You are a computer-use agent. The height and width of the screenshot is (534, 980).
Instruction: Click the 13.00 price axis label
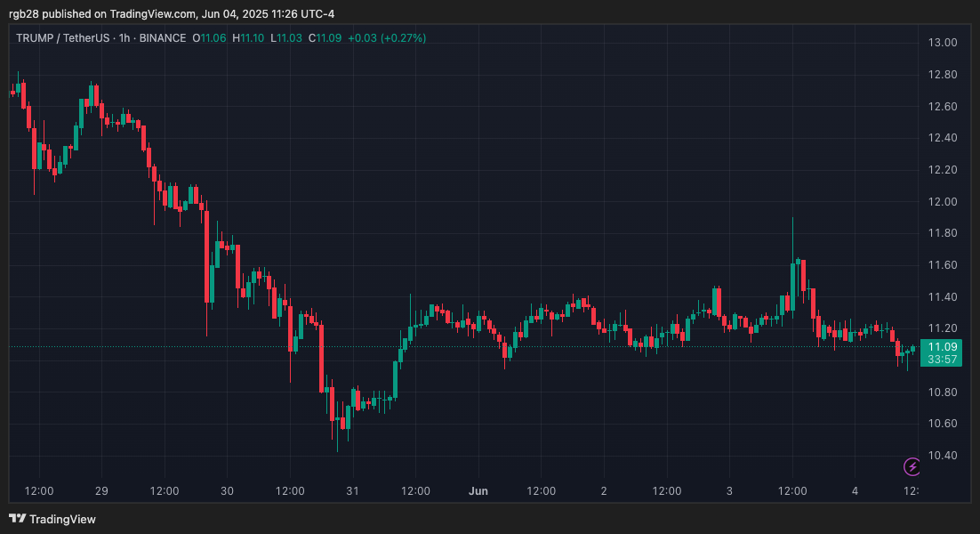[941, 43]
